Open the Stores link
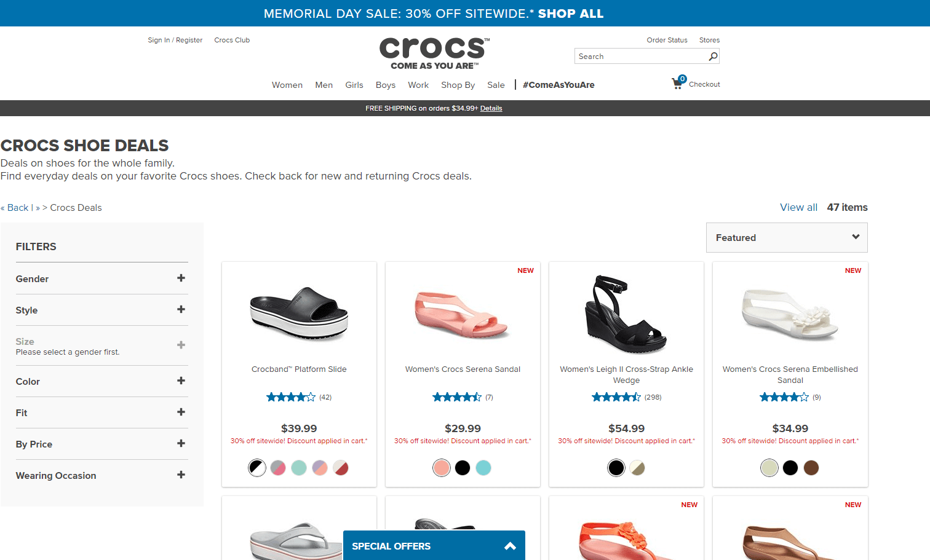Screen dimensions: 930x560 709,40
